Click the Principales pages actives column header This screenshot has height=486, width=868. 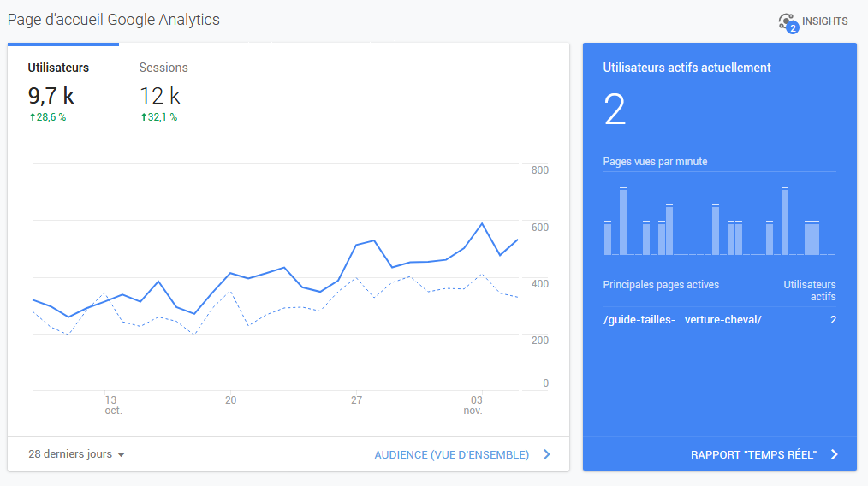(x=661, y=285)
